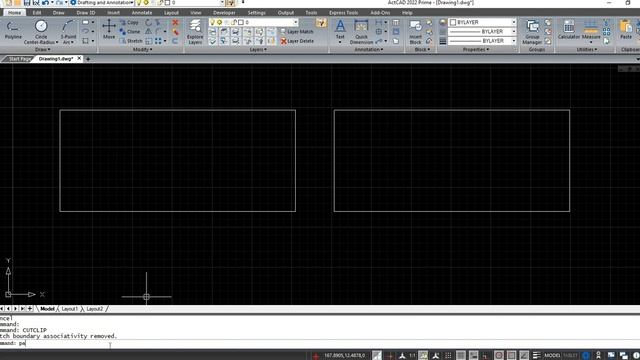Expand the Draw panel
The width and height of the screenshot is (640, 360).
[x=42, y=49]
